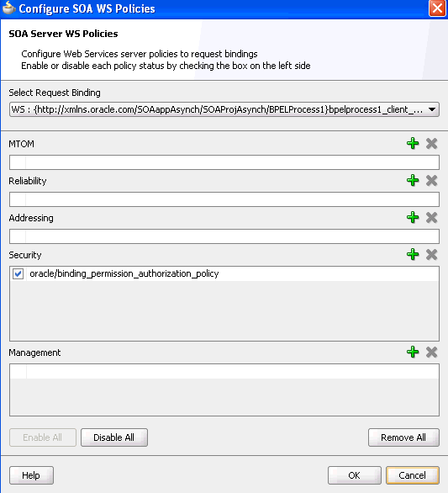
Task: Add an MTOM policy with green plus
Action: pyautogui.click(x=413, y=143)
